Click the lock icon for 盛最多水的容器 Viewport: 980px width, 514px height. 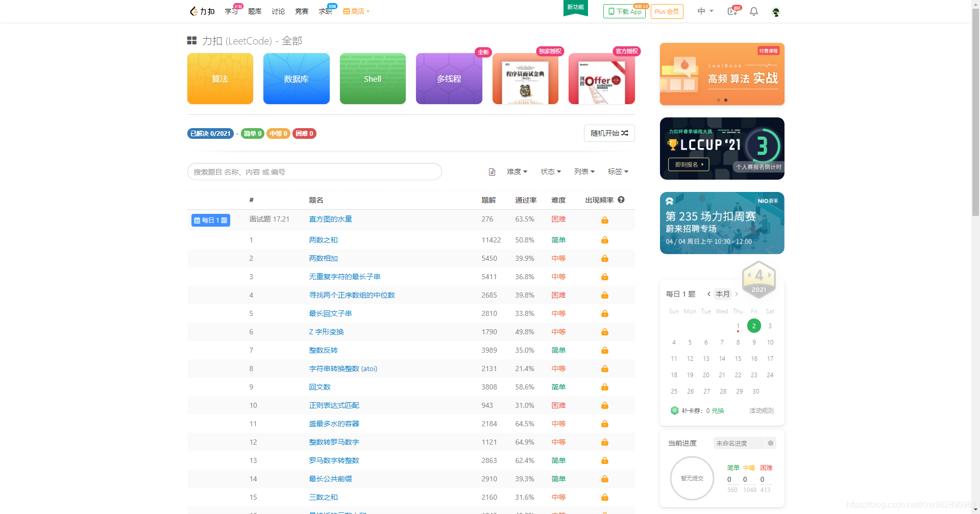(605, 424)
